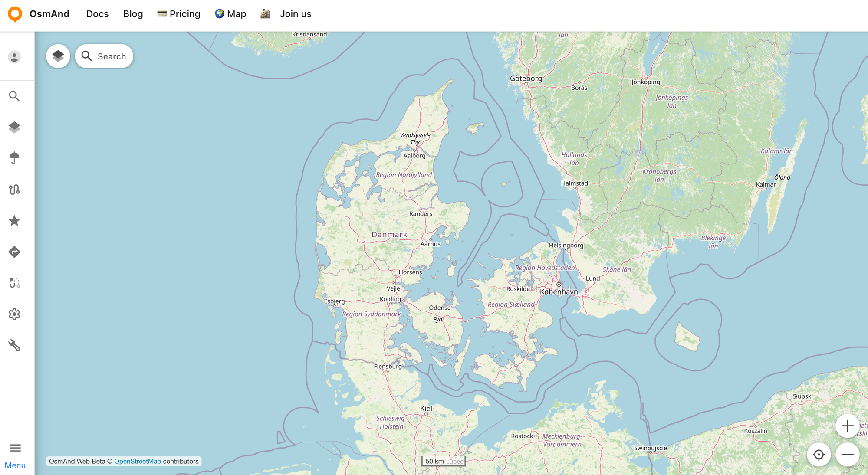This screenshot has width=868, height=475.
Task: Open the wrench tools icon
Action: pos(14,346)
